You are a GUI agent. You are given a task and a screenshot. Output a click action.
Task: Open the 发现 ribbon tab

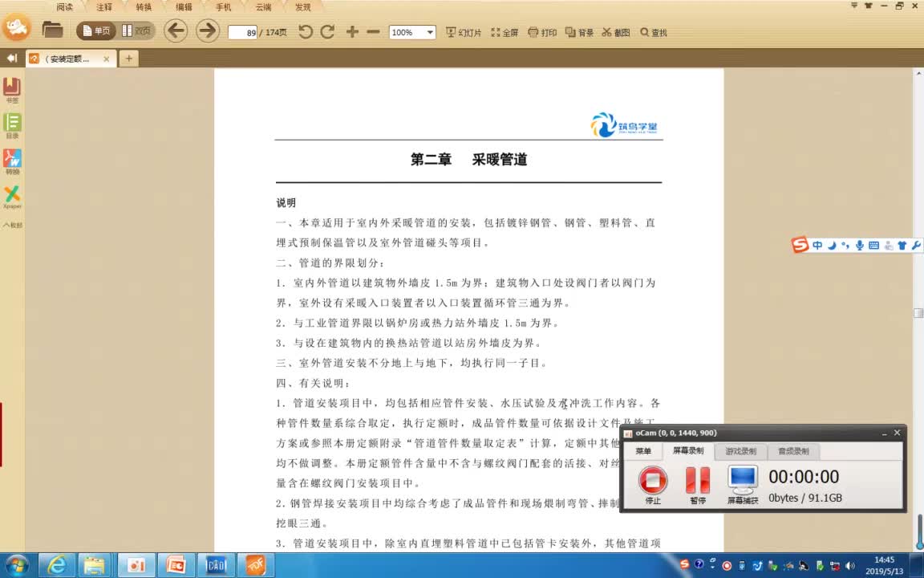pos(303,7)
